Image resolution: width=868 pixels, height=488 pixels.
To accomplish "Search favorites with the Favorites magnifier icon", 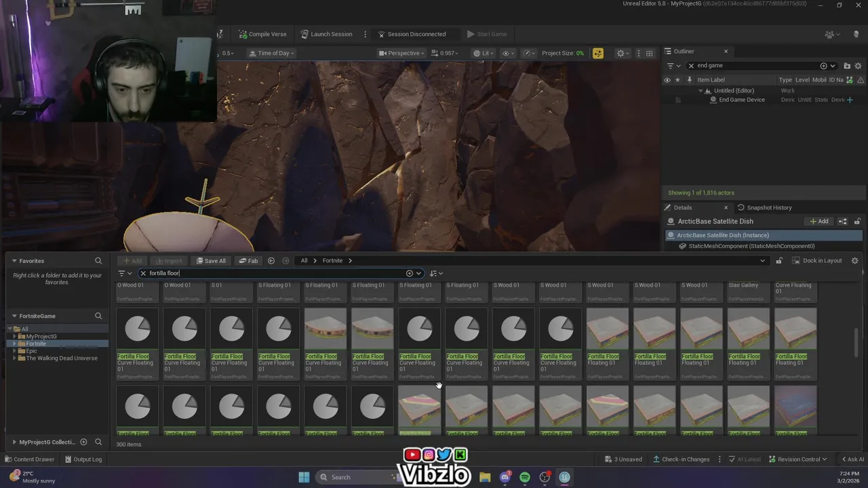I will [98, 261].
